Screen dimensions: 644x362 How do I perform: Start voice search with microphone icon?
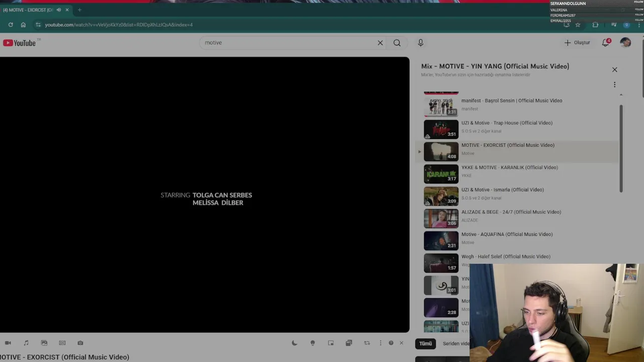[x=421, y=43]
